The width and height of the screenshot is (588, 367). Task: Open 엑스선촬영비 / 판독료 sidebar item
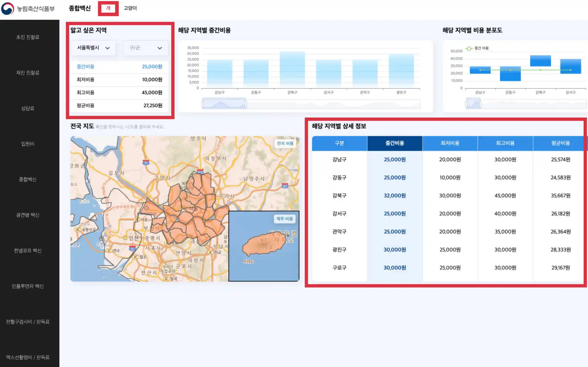pos(28,357)
